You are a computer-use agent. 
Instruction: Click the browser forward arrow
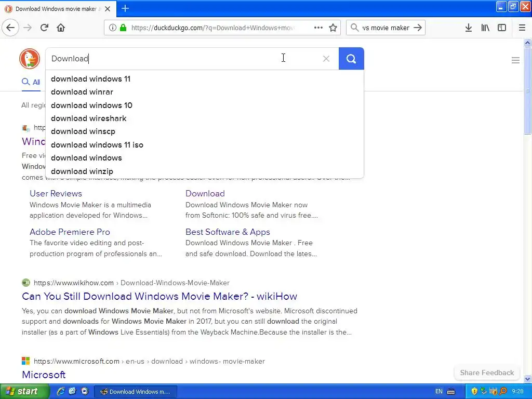tap(28, 28)
